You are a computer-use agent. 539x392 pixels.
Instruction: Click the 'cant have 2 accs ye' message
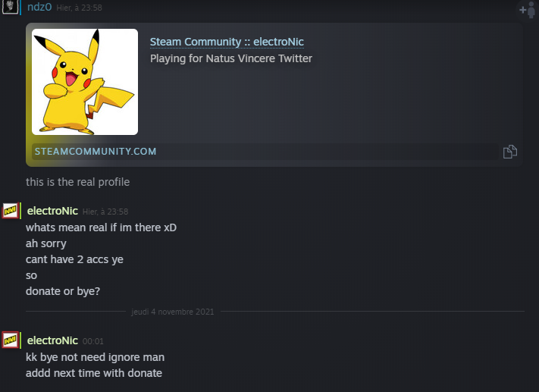coord(74,259)
